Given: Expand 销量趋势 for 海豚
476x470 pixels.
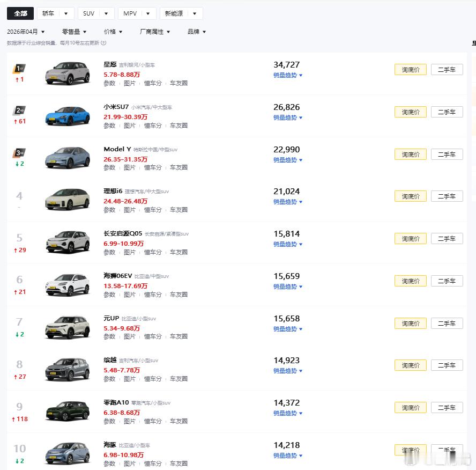Looking at the screenshot, I should point(288,456).
